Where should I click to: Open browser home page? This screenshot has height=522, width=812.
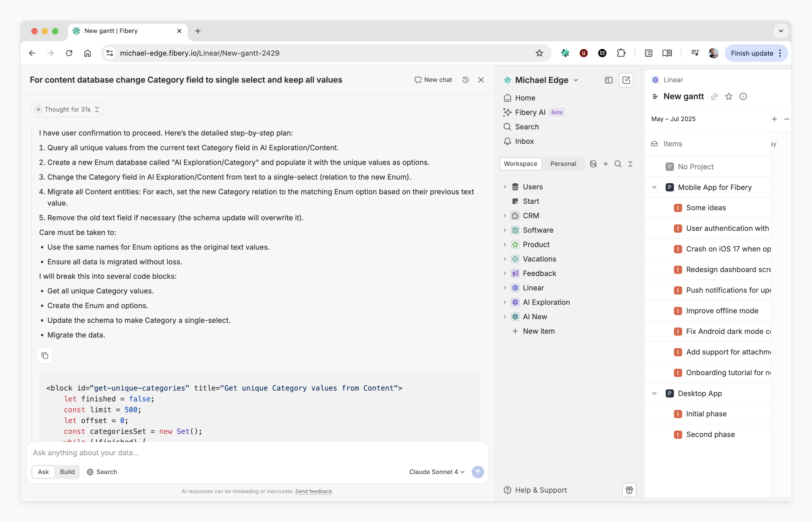click(x=87, y=53)
